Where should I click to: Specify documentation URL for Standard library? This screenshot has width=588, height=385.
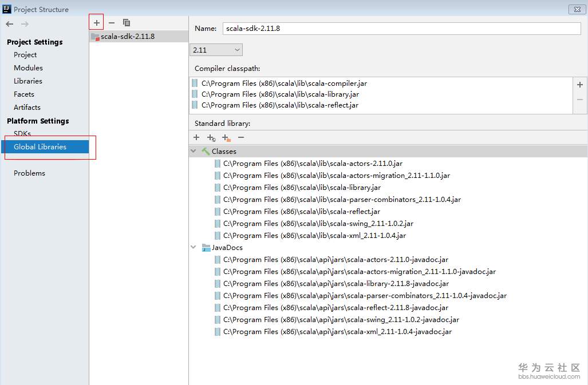coord(211,138)
